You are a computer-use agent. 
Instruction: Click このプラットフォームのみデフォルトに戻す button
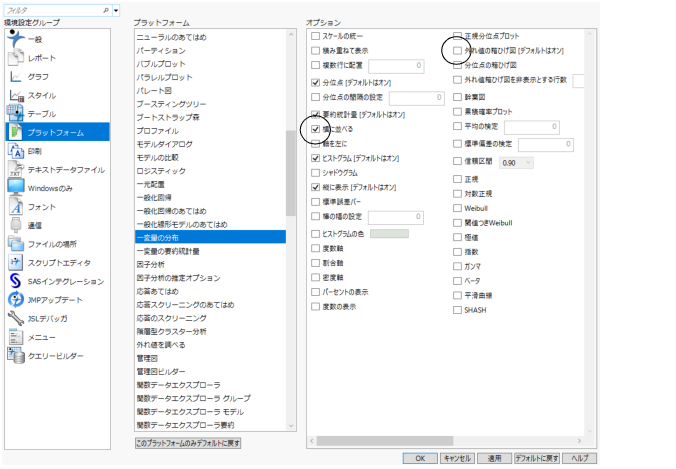point(188,443)
